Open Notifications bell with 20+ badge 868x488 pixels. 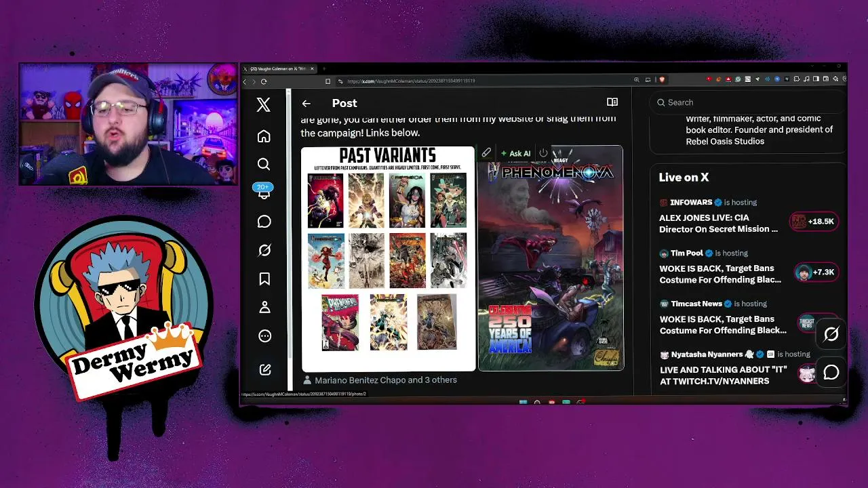[264, 192]
